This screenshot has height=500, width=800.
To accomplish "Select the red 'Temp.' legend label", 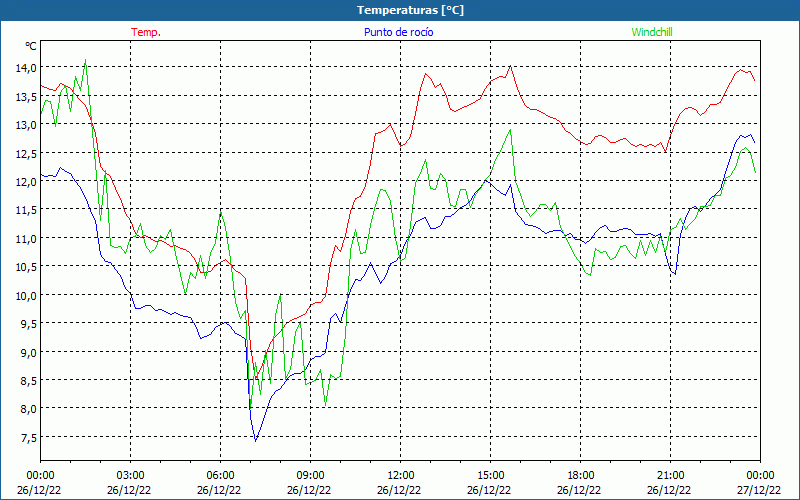I will [146, 32].
